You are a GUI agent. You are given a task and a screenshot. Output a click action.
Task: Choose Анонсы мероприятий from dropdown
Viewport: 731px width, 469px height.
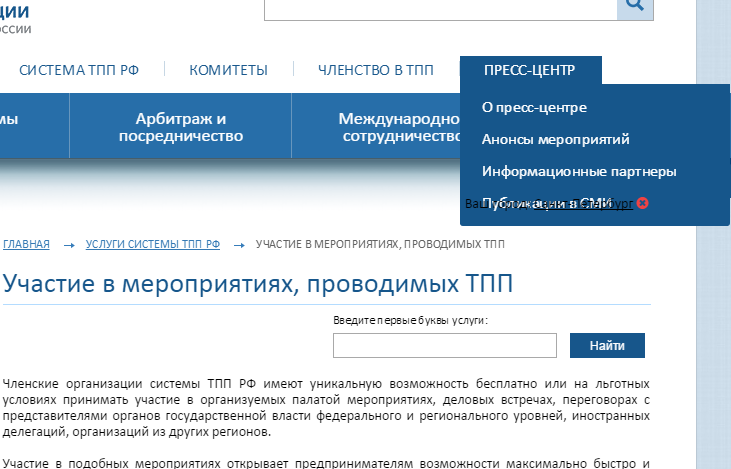[555, 139]
